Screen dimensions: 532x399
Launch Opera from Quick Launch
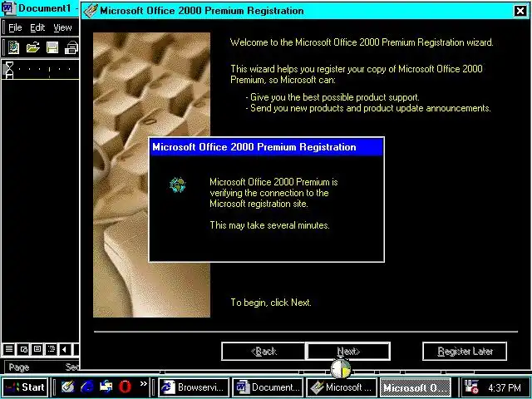coord(125,387)
